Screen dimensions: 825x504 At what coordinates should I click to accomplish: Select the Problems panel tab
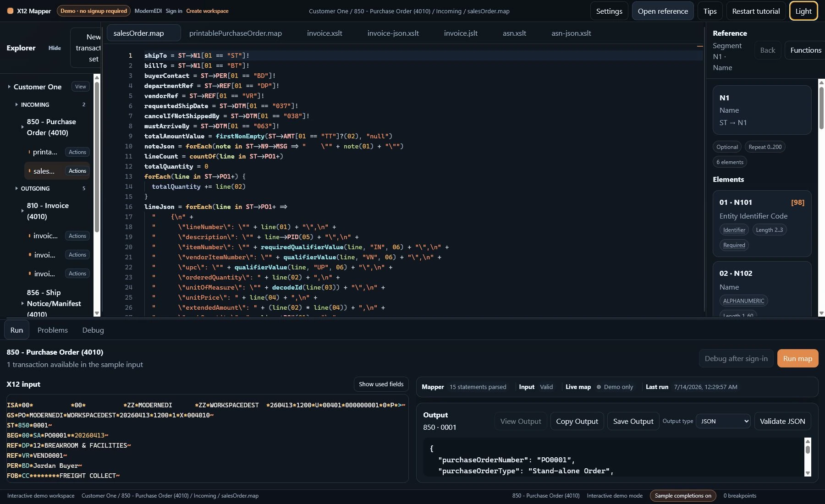53,330
